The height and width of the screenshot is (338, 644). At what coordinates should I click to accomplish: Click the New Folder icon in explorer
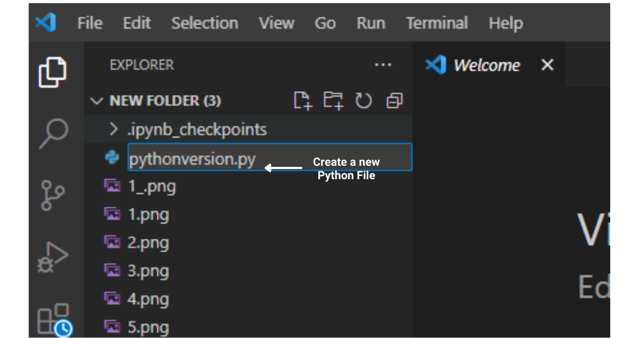point(333,100)
